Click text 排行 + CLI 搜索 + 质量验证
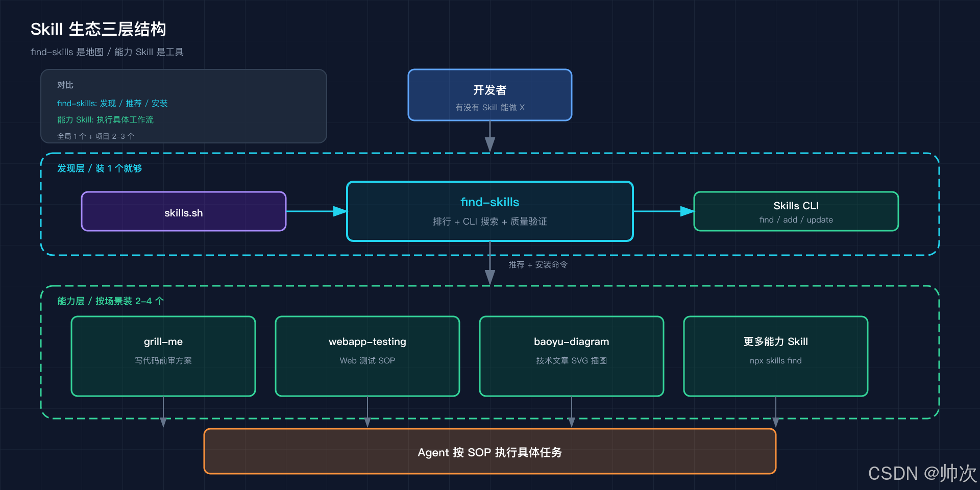Viewport: 980px width, 490px height. (x=490, y=221)
